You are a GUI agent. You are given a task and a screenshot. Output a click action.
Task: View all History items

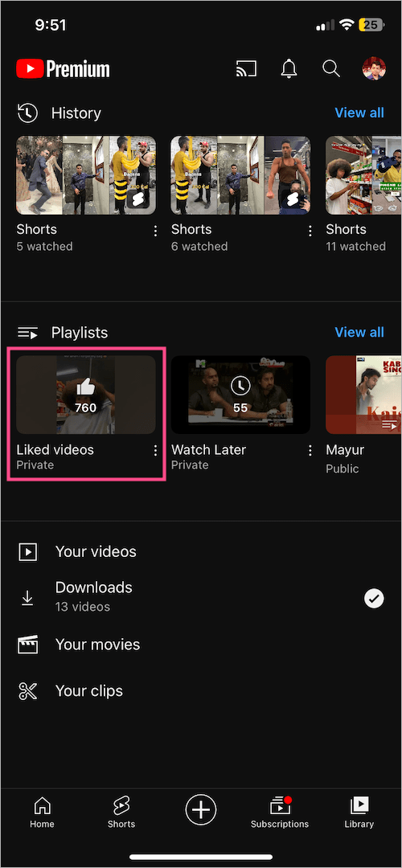[359, 113]
